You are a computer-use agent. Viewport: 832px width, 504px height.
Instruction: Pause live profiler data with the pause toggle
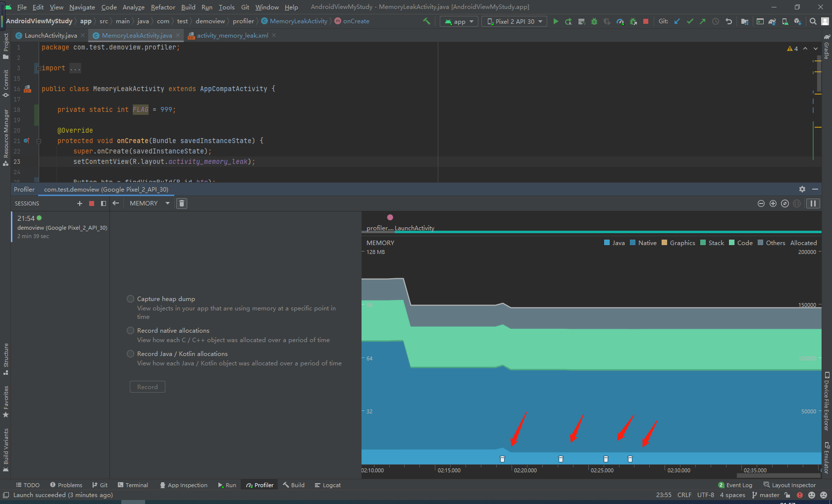[813, 203]
